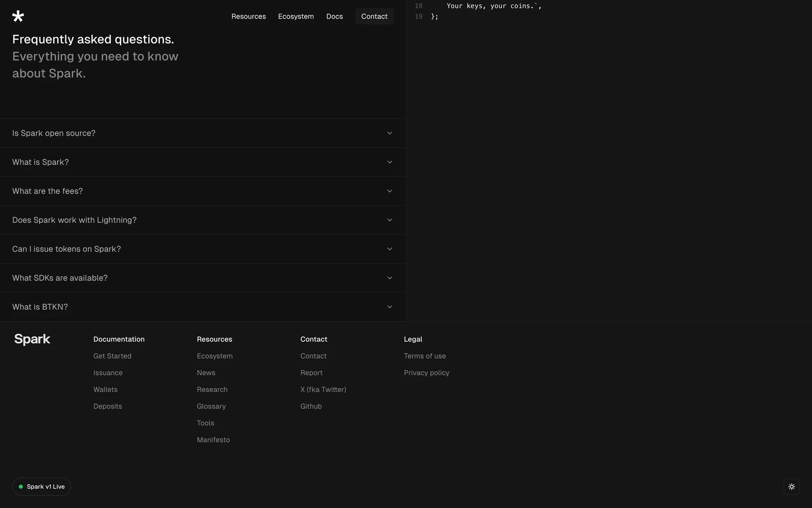The image size is (812, 508).
Task: Toggle the light/dark theme sun icon
Action: point(791,487)
